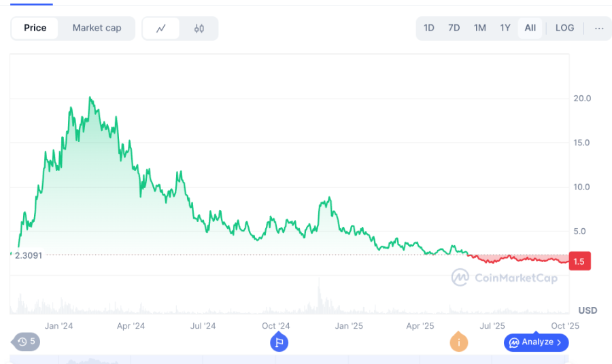612x364 pixels.
Task: Switch to line chart view
Action: (x=161, y=29)
